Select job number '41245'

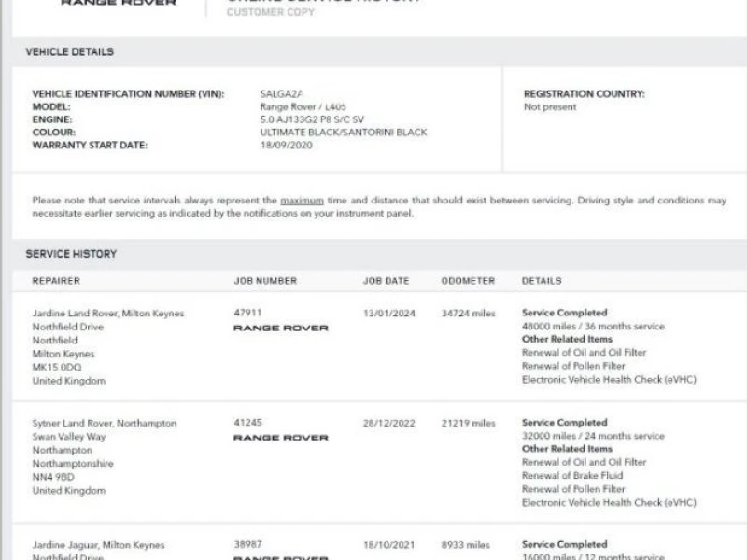pyautogui.click(x=247, y=423)
